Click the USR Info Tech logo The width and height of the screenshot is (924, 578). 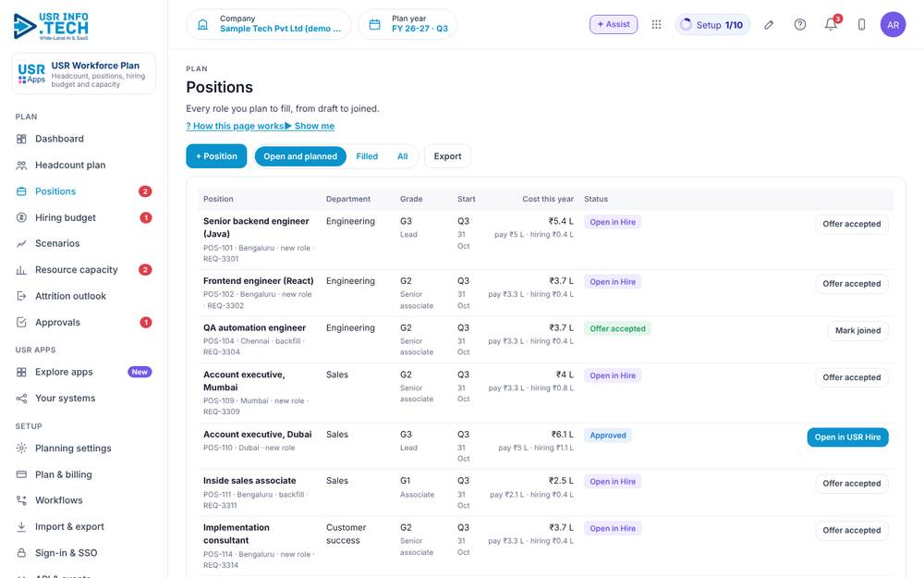click(x=51, y=26)
